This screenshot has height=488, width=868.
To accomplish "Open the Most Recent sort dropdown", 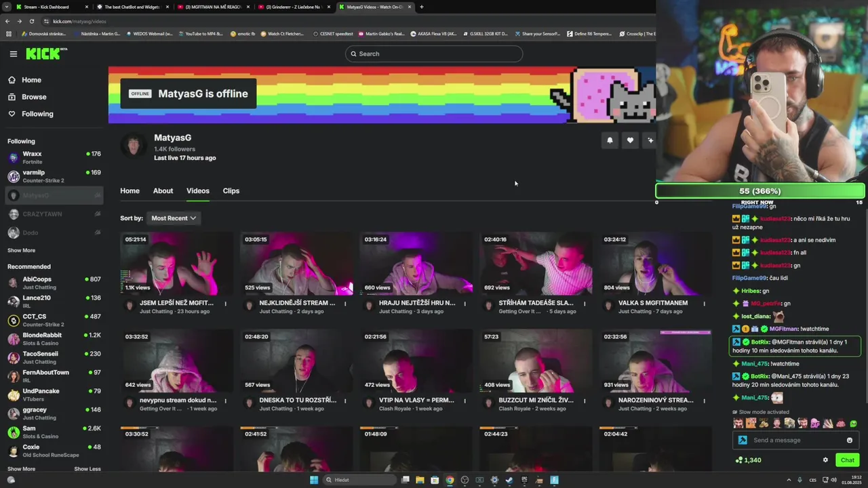I will coord(174,218).
